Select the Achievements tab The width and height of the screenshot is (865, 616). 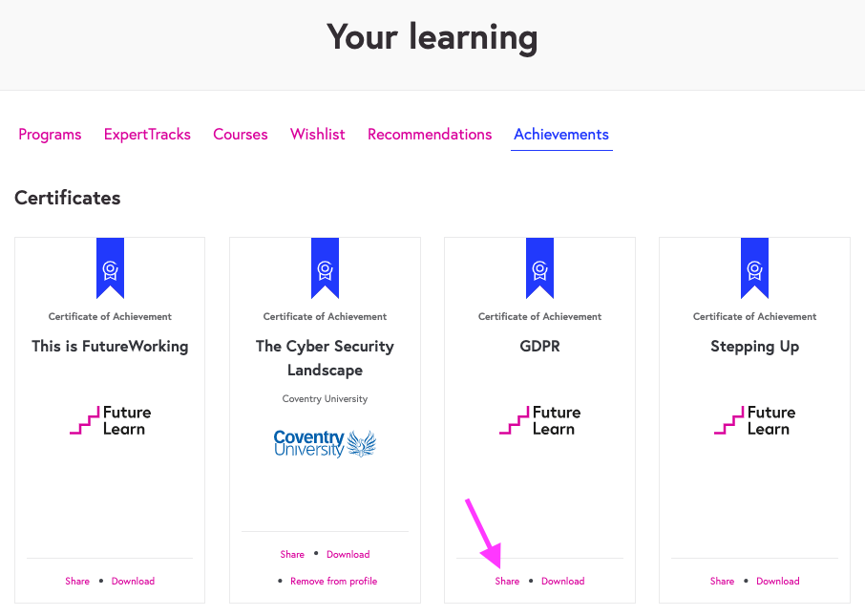561,135
